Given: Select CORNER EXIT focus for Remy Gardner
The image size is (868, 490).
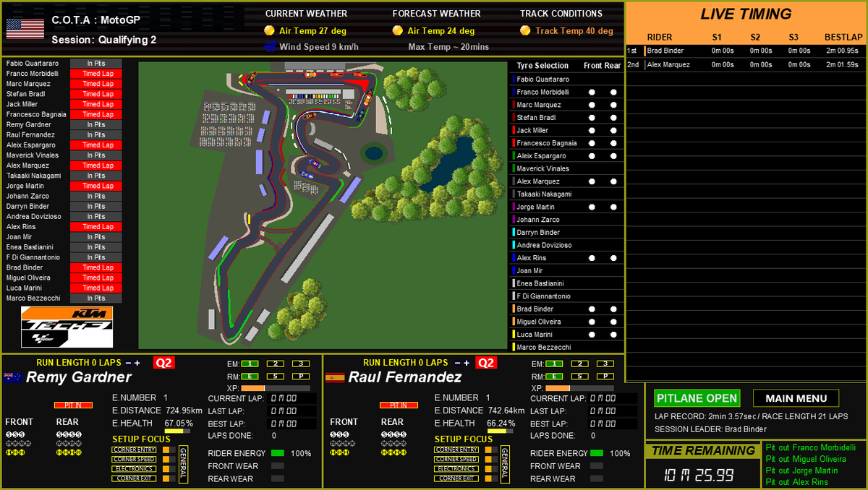Looking at the screenshot, I should click(134, 478).
